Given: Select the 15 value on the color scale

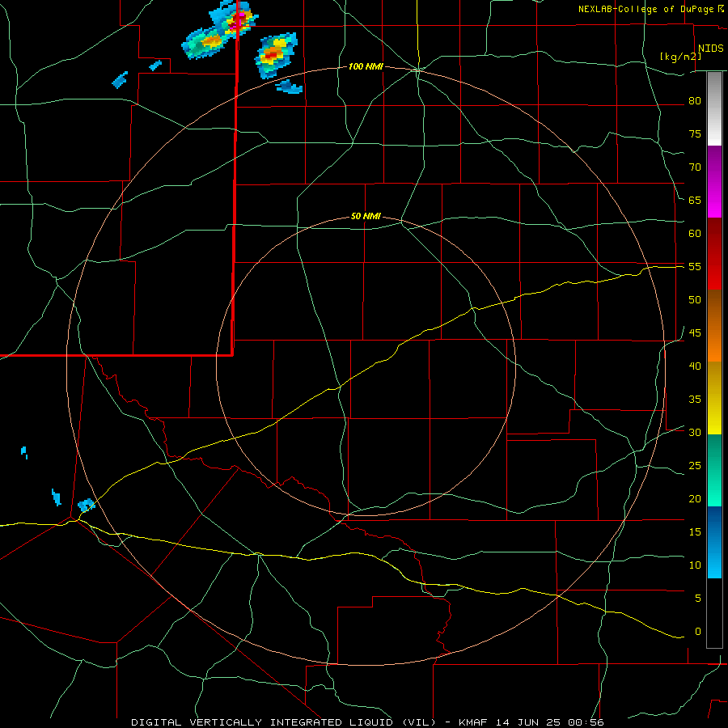Looking at the screenshot, I should 695,532.
